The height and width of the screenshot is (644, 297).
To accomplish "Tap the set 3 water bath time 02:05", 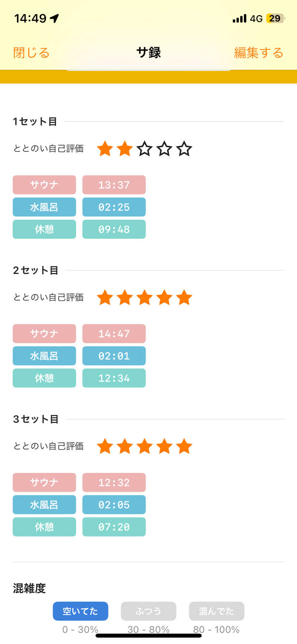I will click(114, 505).
